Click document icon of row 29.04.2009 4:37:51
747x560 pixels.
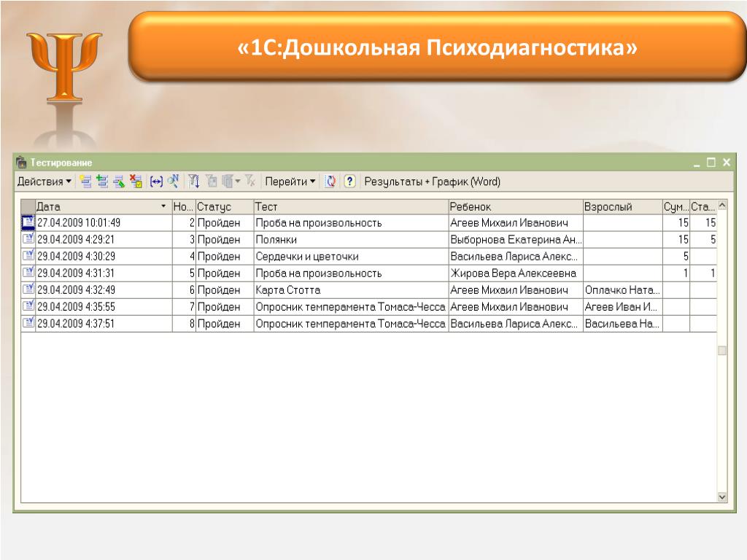[28, 323]
